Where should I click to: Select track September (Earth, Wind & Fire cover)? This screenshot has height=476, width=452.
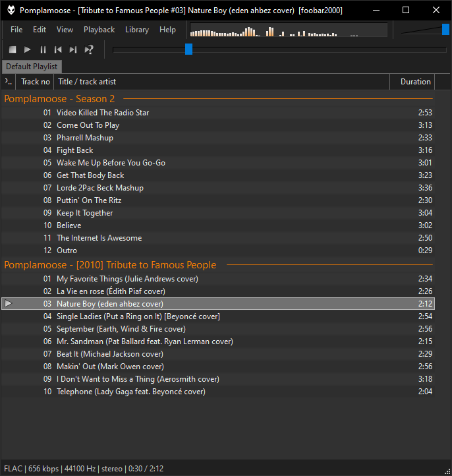pyautogui.click(x=218, y=329)
